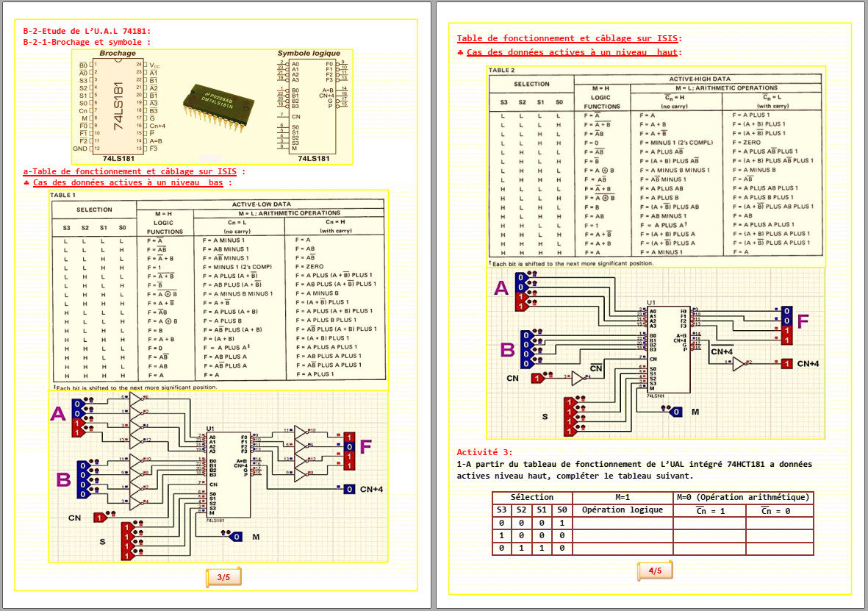
Task: Toggle the CN logic input on page 3
Action: pyautogui.click(x=101, y=518)
